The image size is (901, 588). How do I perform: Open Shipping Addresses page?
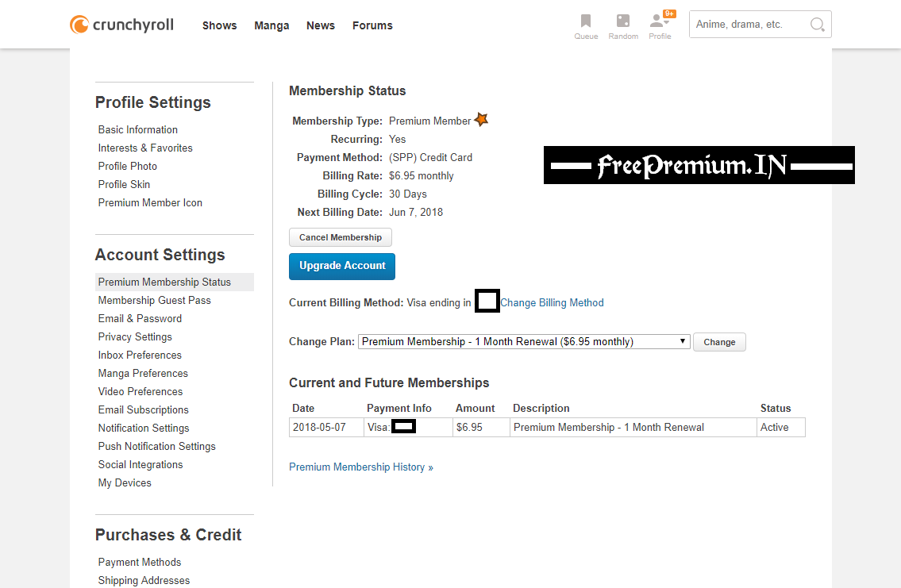(144, 581)
